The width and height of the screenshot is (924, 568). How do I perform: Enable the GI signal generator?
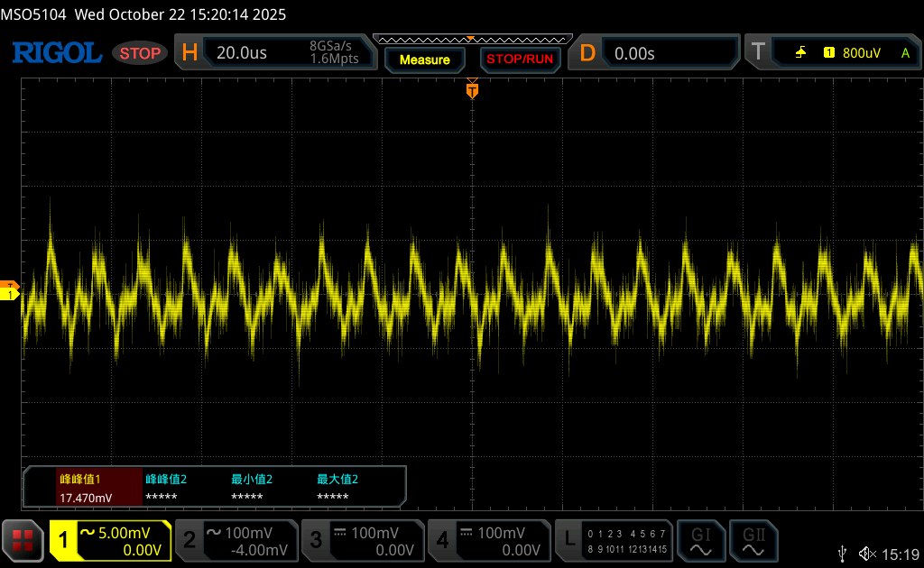(x=700, y=540)
